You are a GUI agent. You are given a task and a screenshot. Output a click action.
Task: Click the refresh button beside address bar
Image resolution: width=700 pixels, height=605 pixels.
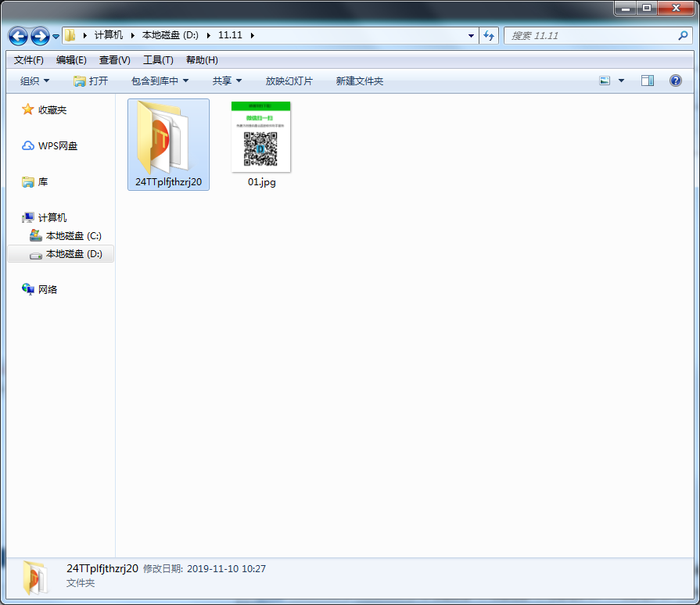tap(489, 35)
